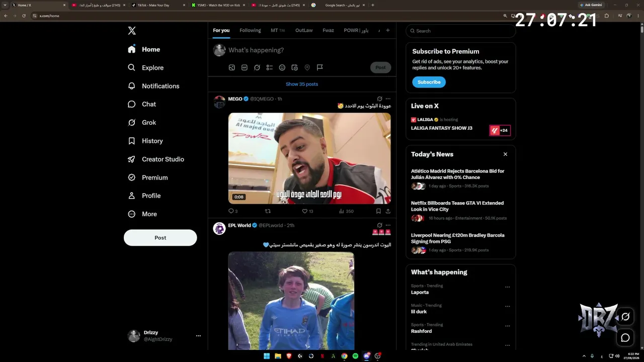Open Spotify from the taskbar

[355, 356]
